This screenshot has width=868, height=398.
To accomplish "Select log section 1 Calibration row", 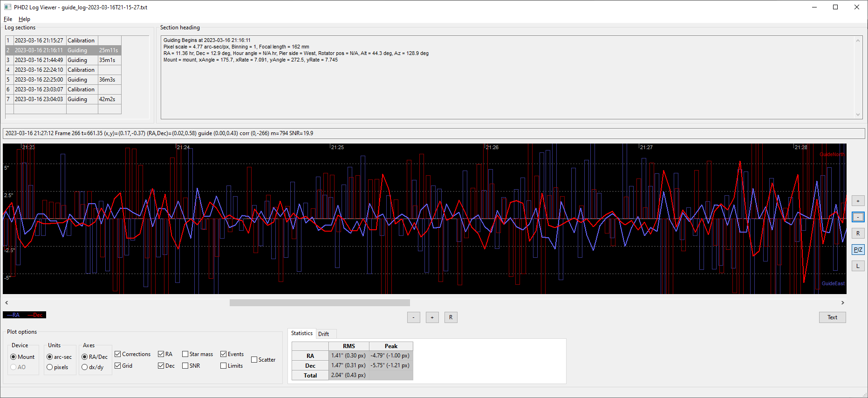I will (x=63, y=41).
